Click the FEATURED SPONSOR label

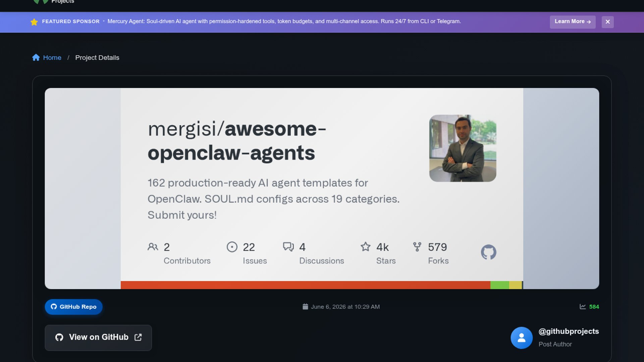[x=71, y=21]
